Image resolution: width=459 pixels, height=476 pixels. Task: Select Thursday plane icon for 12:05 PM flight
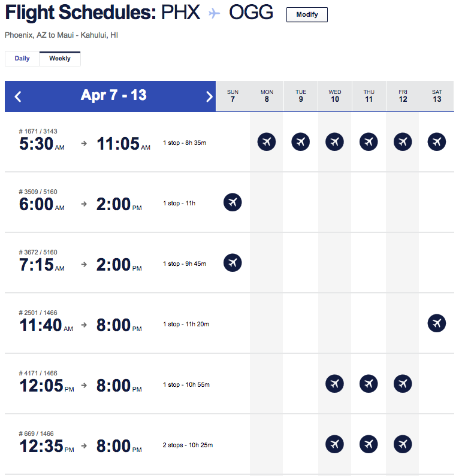[x=369, y=383]
